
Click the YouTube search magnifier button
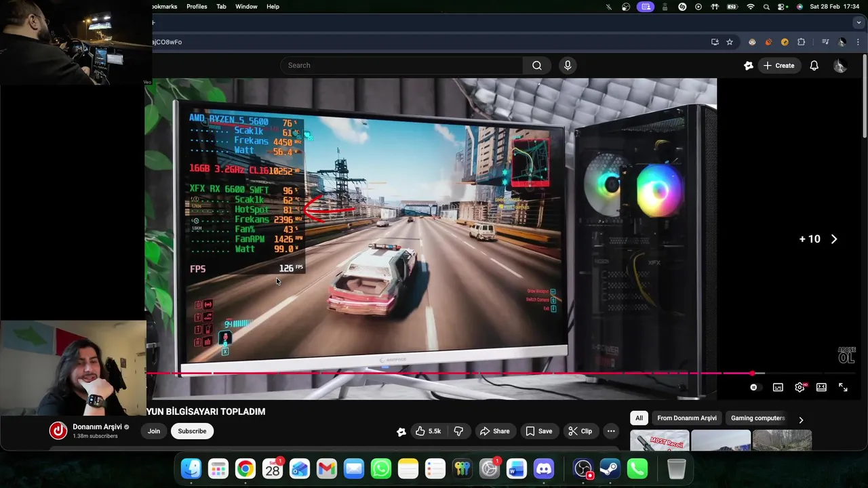tap(537, 66)
